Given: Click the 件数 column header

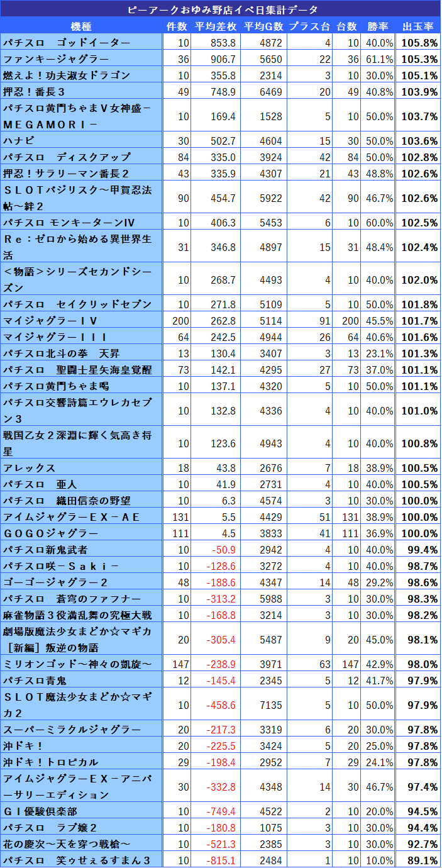Looking at the screenshot, I should 177,26.
